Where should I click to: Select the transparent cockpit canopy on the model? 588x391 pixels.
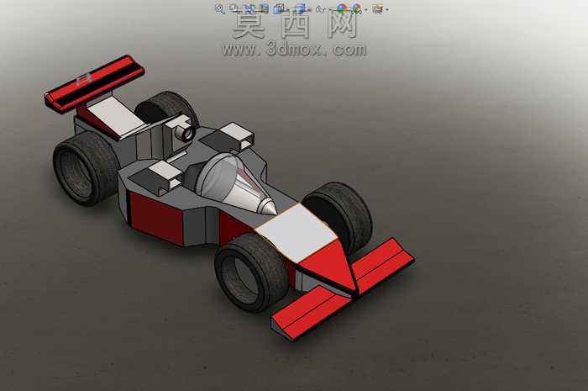pos(235,184)
